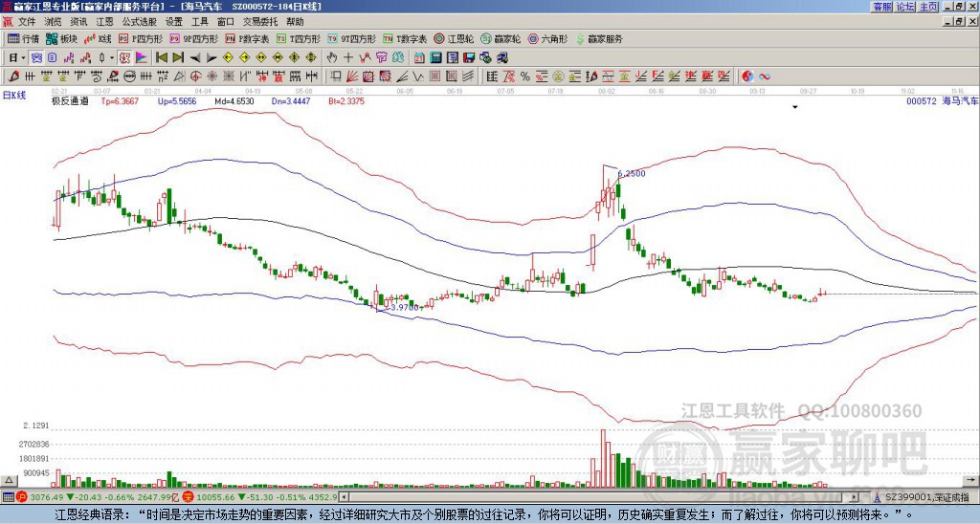Open the P四方形 price square tool
Viewport: 980px width, 524px height.
[x=142, y=39]
